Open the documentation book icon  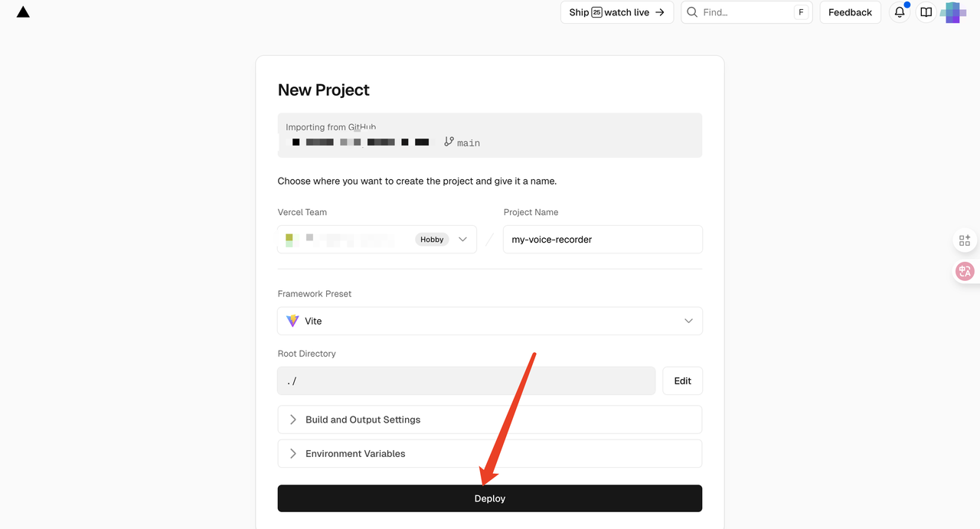[926, 12]
